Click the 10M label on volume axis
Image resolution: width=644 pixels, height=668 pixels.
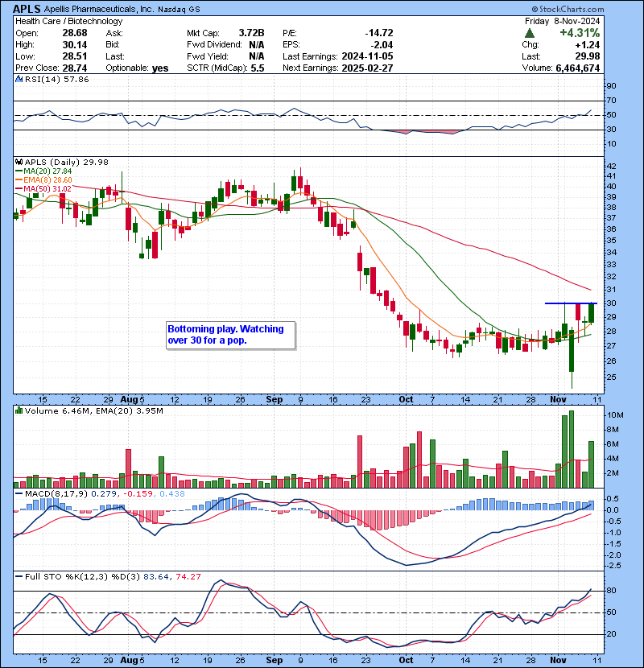point(616,415)
